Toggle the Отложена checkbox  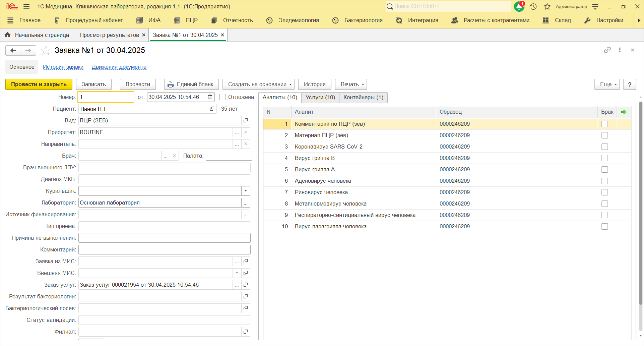click(223, 97)
